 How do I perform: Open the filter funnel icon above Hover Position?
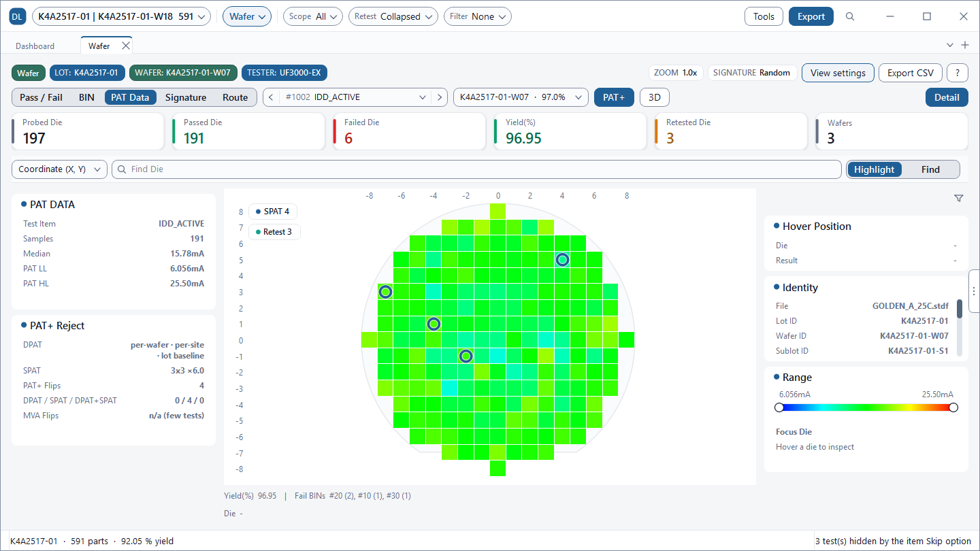(x=959, y=198)
